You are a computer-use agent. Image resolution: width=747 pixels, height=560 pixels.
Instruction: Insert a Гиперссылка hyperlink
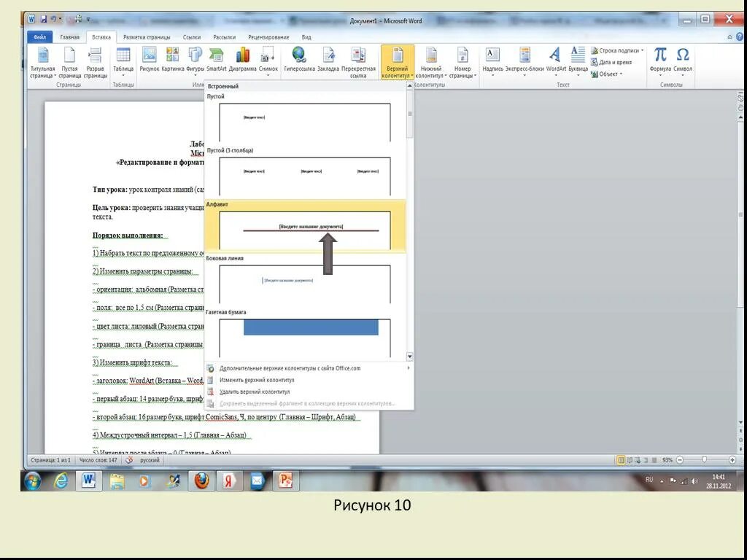pos(299,60)
